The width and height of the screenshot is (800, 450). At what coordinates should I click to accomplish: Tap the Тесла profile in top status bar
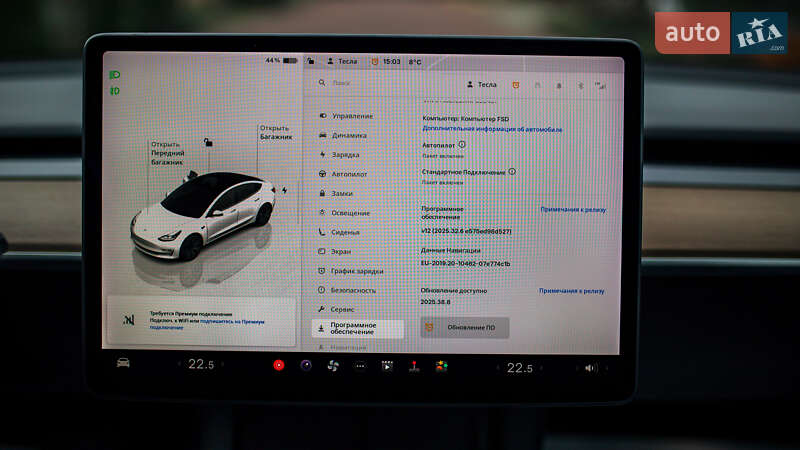point(342,61)
